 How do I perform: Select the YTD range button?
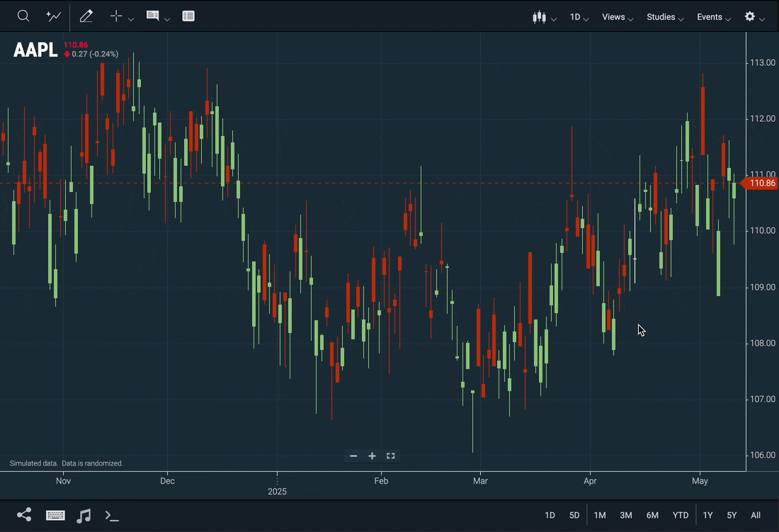681,515
